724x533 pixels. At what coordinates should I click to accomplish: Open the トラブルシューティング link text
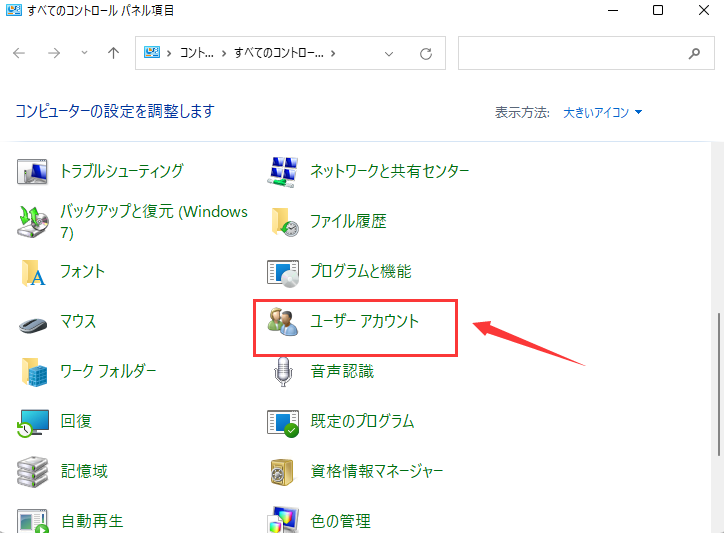point(122,171)
